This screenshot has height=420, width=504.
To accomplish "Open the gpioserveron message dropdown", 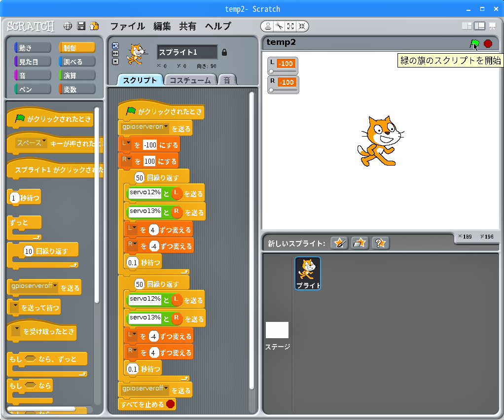I will pos(166,127).
